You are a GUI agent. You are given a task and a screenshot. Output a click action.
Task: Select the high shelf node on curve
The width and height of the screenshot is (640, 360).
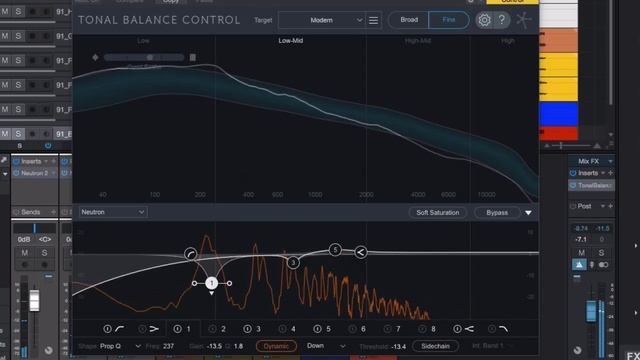pos(360,252)
